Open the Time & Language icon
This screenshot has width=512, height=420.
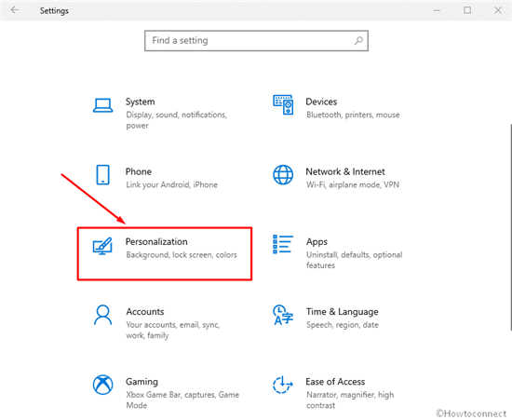(x=283, y=315)
